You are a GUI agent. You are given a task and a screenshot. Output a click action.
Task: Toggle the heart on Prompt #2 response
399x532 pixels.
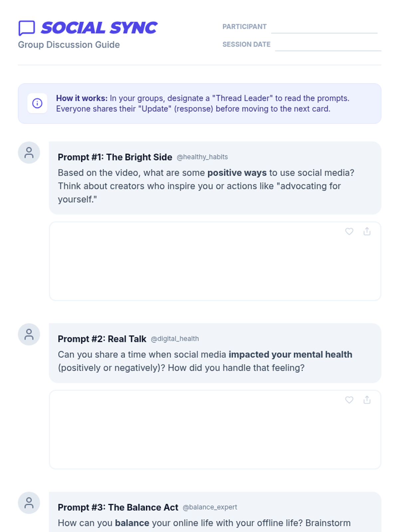pos(349,400)
